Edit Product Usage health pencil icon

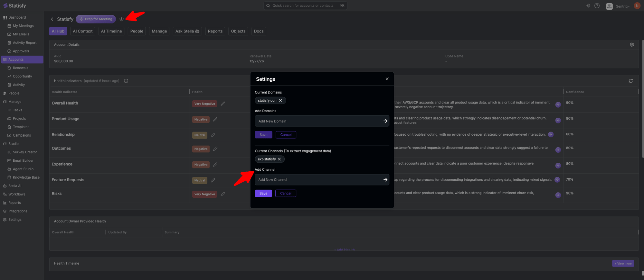(x=215, y=119)
